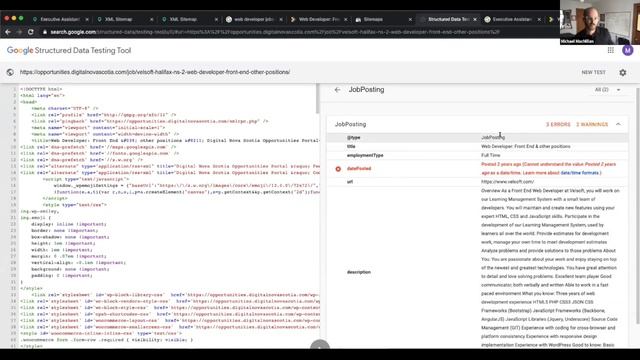
Task: Collapse the JobPosting results card chevron
Action: pyautogui.click(x=618, y=124)
